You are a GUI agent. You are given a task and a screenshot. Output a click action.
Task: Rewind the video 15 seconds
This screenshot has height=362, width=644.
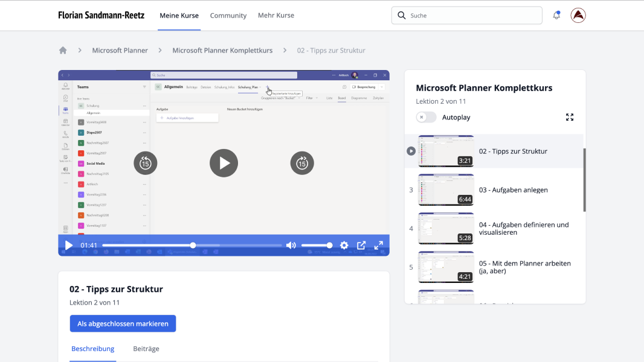[x=146, y=163]
